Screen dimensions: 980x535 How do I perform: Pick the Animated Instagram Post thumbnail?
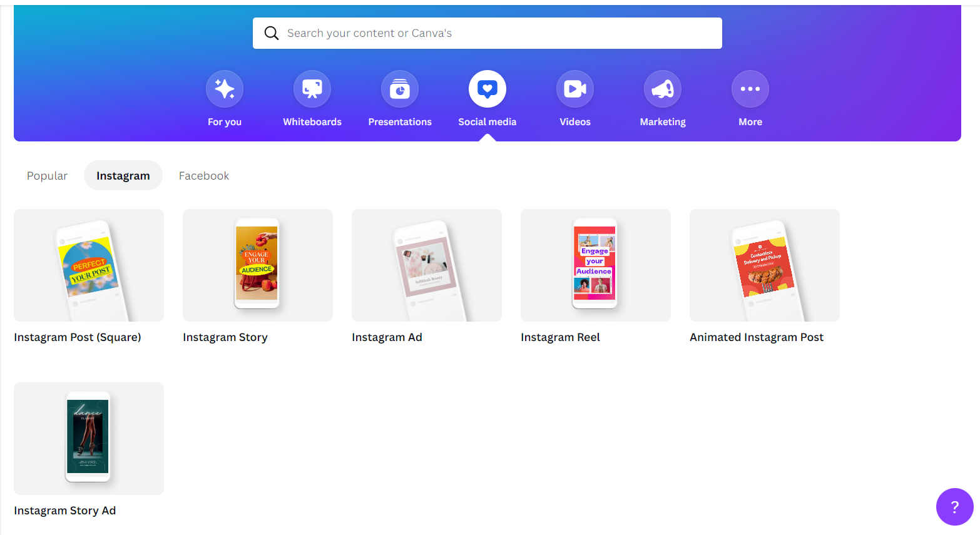click(765, 265)
